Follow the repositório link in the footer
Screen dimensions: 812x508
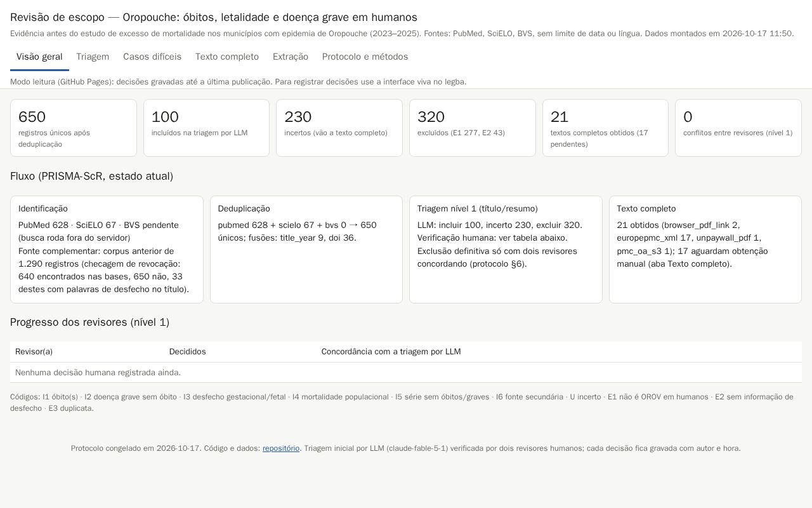[281, 448]
